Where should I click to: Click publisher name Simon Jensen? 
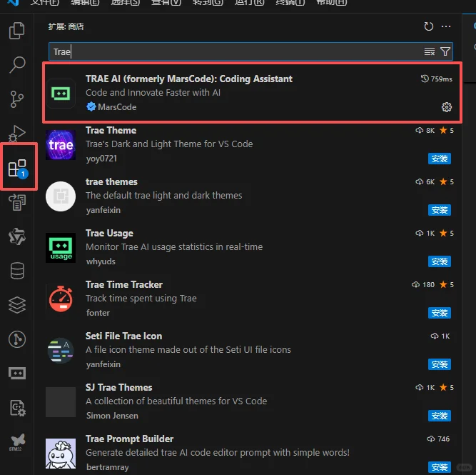click(x=112, y=416)
